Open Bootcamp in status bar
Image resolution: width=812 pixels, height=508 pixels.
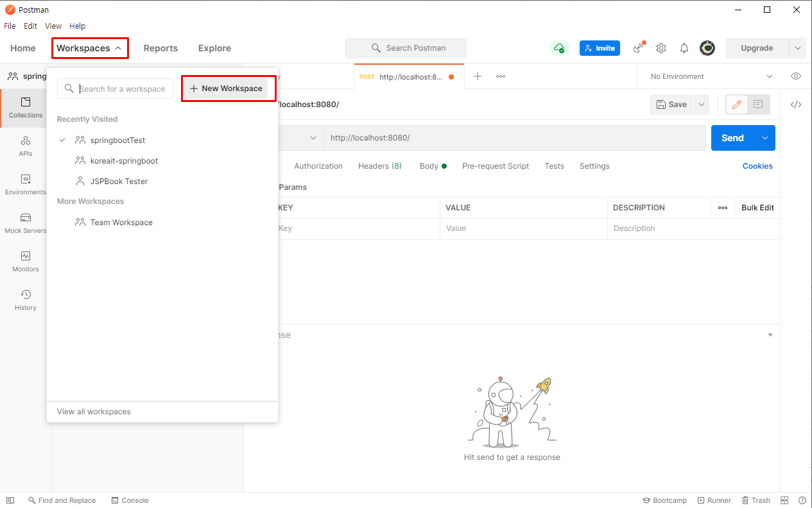pyautogui.click(x=665, y=500)
